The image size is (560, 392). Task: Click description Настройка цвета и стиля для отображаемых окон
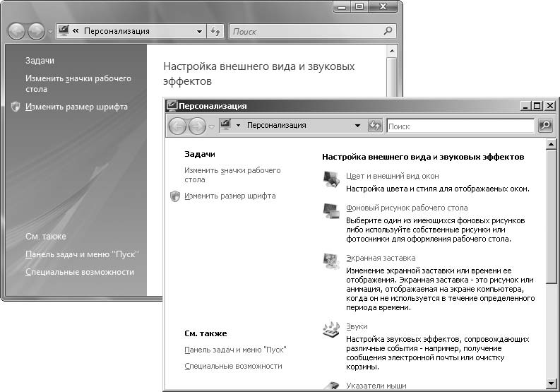coord(438,189)
